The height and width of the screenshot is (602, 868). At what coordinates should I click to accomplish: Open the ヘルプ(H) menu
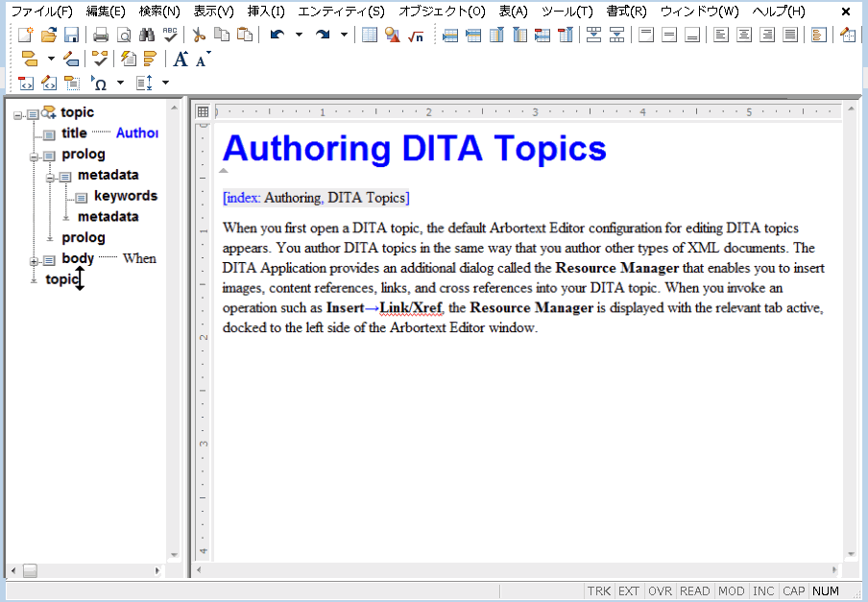point(779,12)
